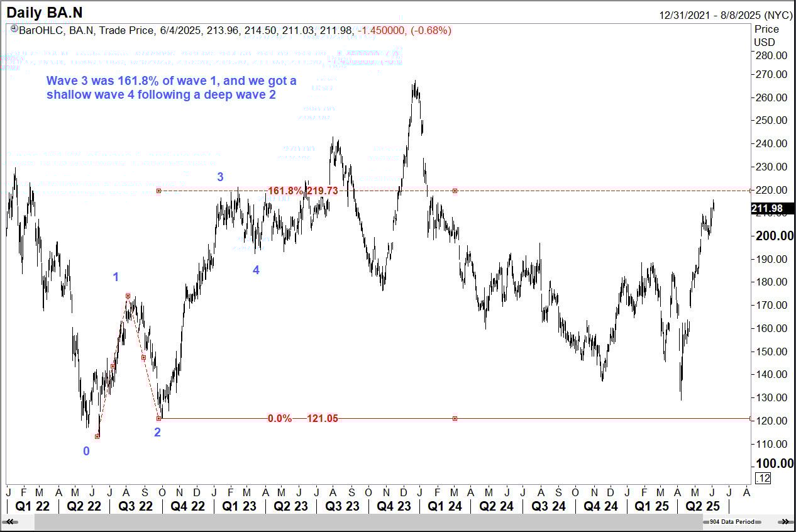Click the .12 box below price axis
Image resolution: width=796 pixels, height=532 pixels.
coord(763,479)
